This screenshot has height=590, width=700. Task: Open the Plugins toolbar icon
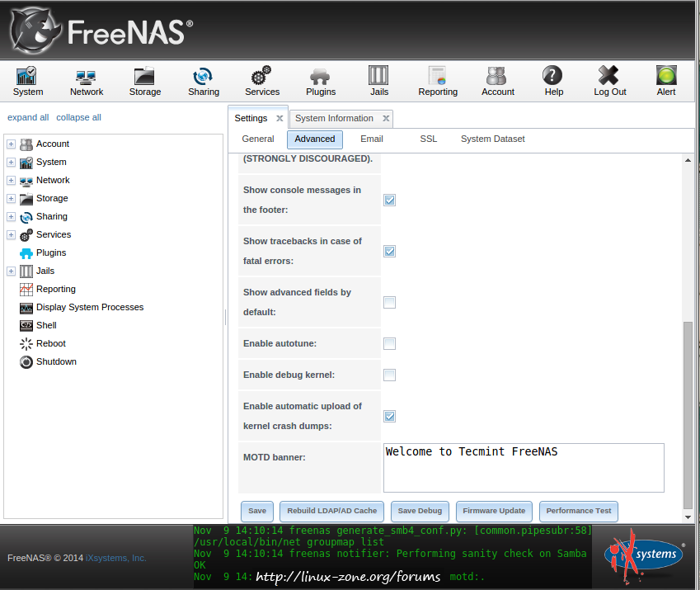coord(321,81)
